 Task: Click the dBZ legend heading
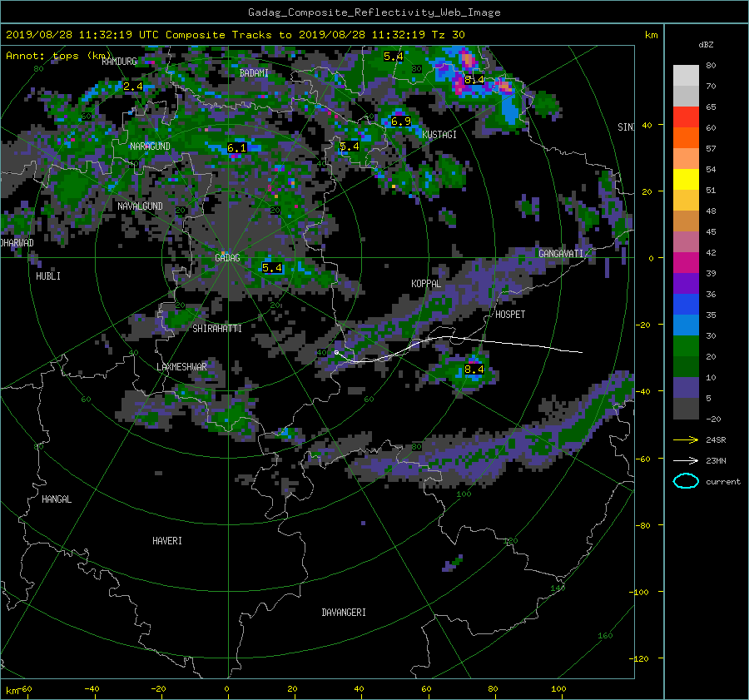[706, 44]
